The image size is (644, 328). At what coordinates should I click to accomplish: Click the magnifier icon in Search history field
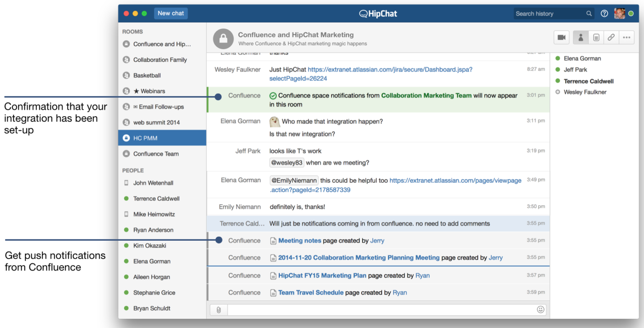click(589, 13)
